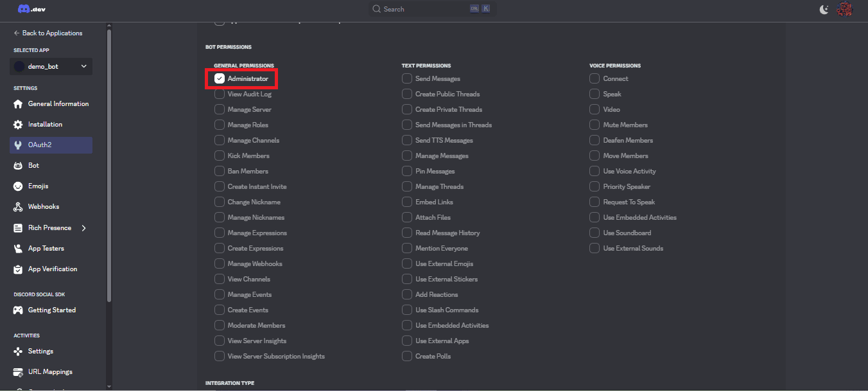Screen dimensions: 868x392
Task: Click the URL Mappings icon
Action: (x=18, y=372)
